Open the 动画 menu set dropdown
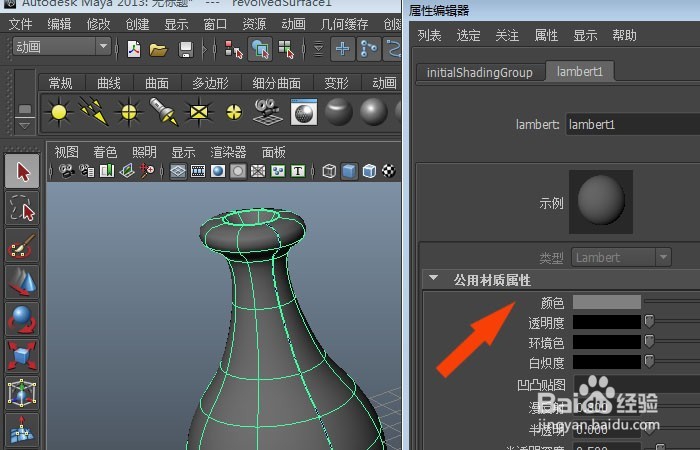700x450 pixels. [x=62, y=46]
